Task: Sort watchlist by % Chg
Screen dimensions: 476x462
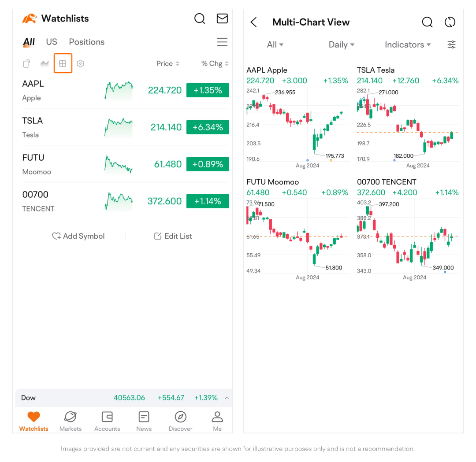Action: point(215,63)
